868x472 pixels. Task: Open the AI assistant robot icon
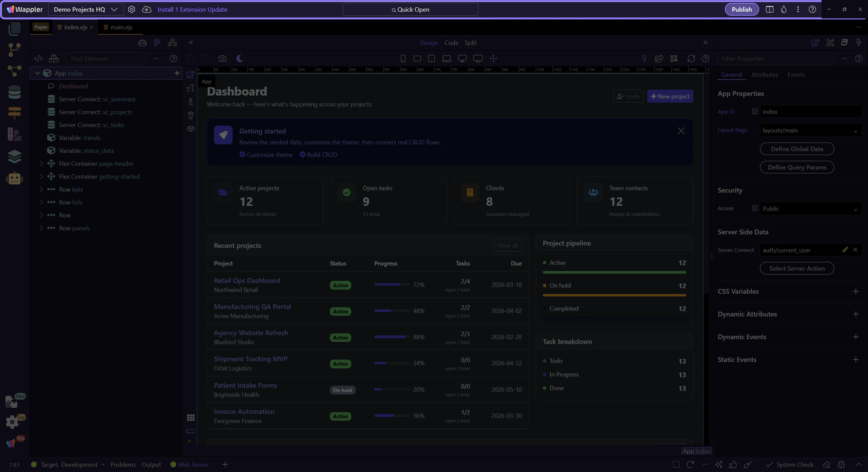tap(14, 178)
